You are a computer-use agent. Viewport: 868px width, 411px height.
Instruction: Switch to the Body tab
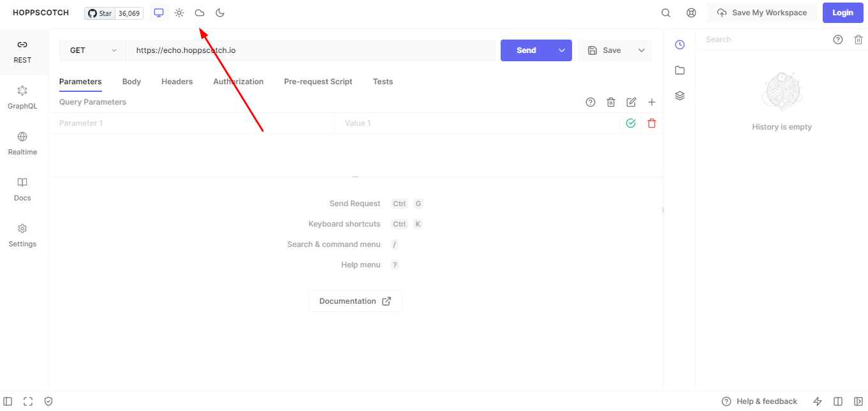click(131, 82)
